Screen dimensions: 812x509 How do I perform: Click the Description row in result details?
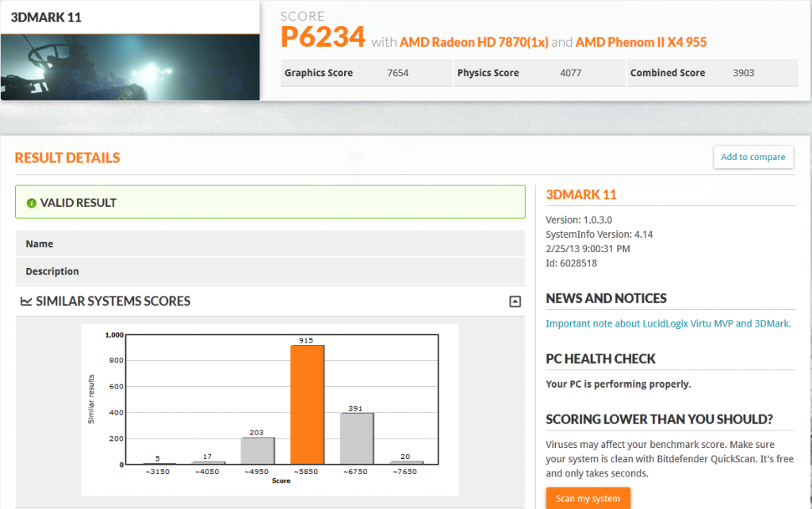point(270,271)
